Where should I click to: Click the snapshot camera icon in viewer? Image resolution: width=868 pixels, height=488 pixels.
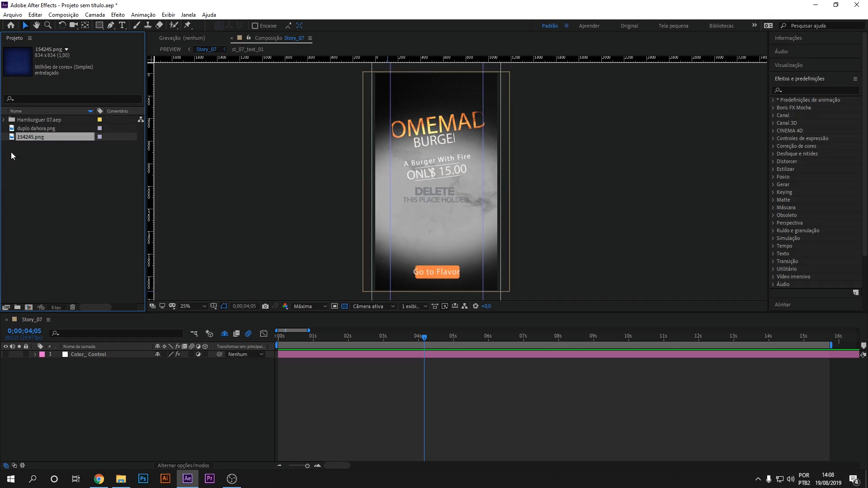click(x=265, y=306)
